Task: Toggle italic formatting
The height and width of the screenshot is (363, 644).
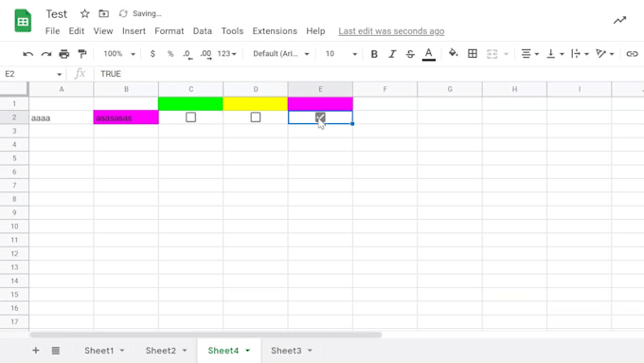Action: click(x=392, y=54)
